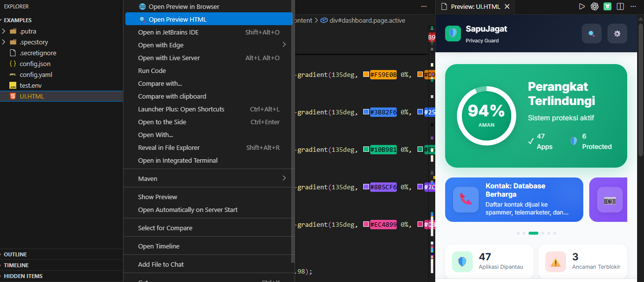Open the ChatGPT extension icon
The width and height of the screenshot is (644, 282).
595,6
